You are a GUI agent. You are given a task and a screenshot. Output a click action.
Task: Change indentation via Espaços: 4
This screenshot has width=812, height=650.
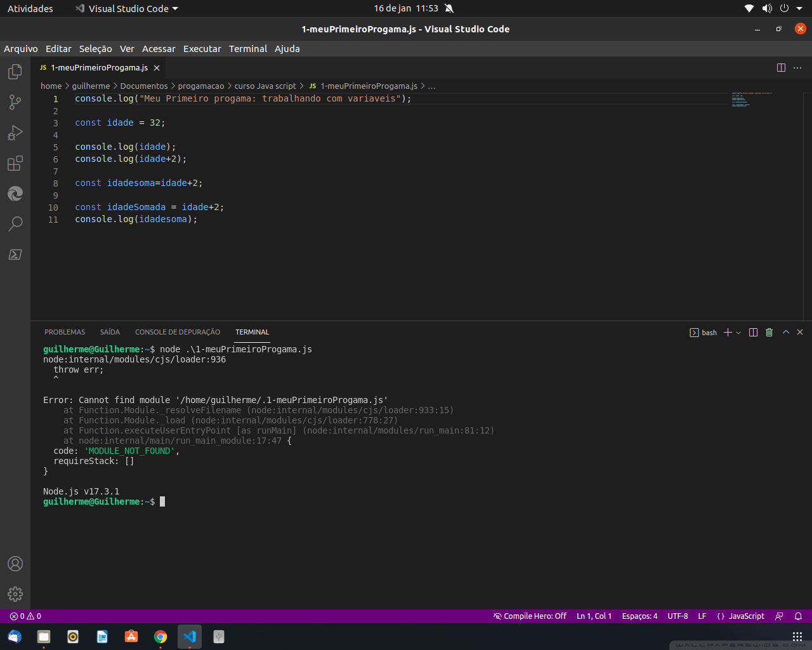[639, 616]
